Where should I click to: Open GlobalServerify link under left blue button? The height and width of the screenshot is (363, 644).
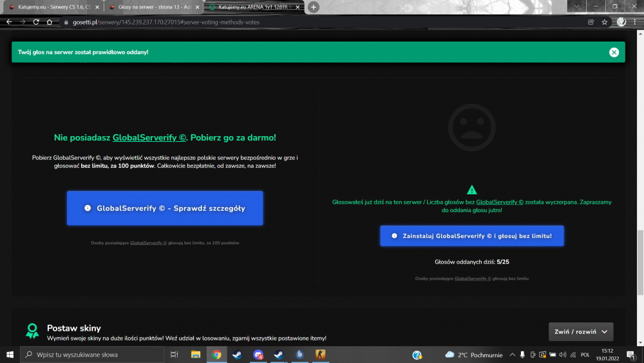click(x=148, y=243)
